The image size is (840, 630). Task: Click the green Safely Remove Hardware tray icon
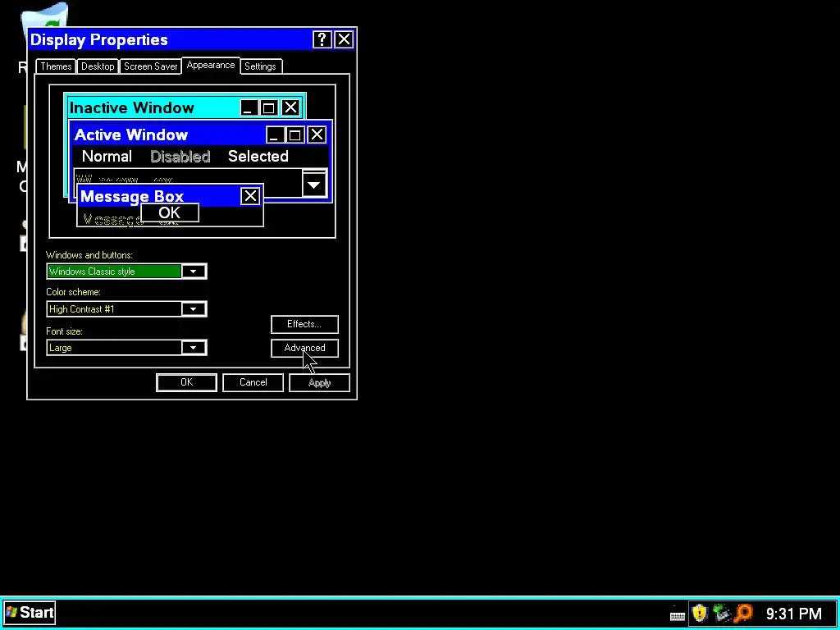pos(722,613)
